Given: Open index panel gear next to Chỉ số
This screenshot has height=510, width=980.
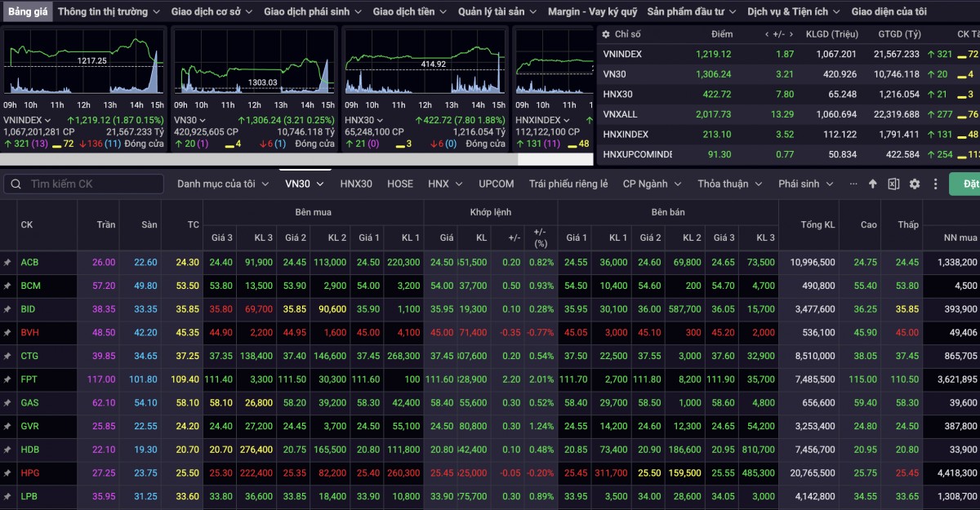Looking at the screenshot, I should (x=605, y=34).
